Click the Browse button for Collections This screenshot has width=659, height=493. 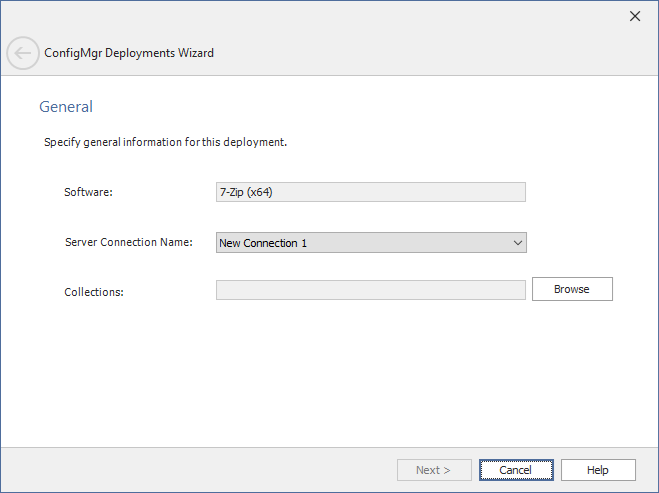pyautogui.click(x=571, y=289)
